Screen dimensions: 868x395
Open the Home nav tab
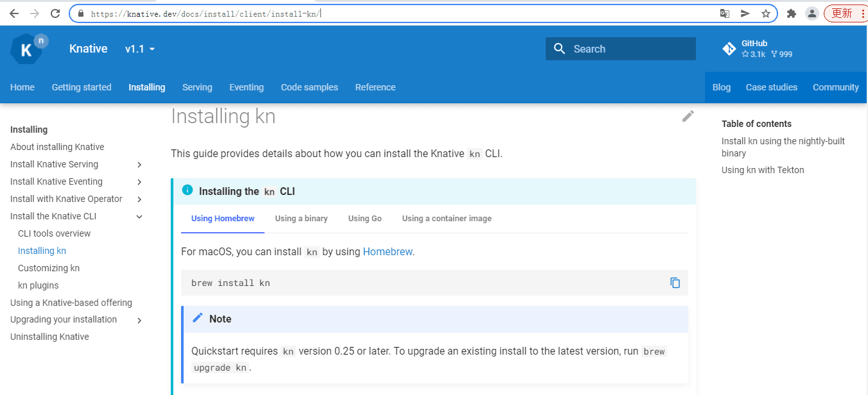[22, 87]
